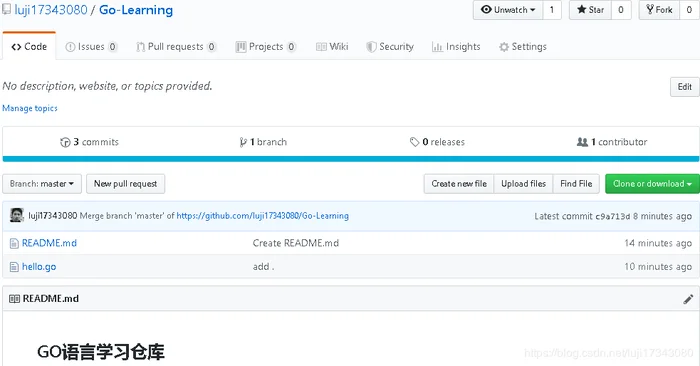Click the blue language bar
This screenshot has width=700, height=366.
[351, 159]
